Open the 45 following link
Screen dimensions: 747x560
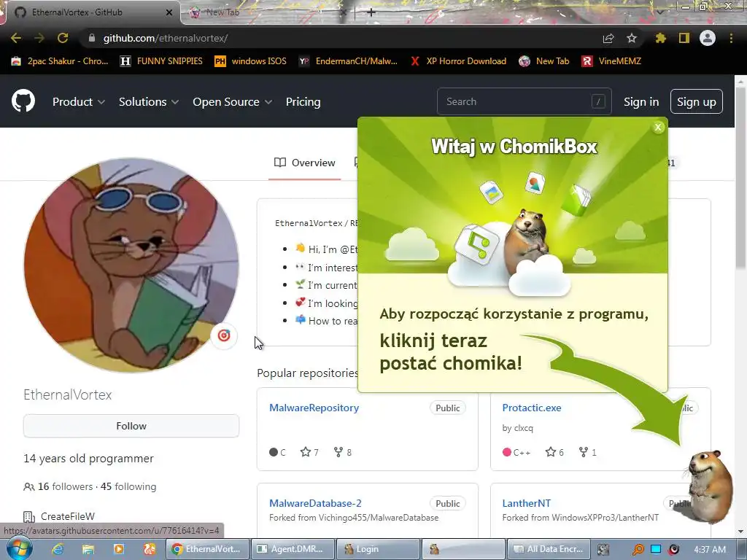(128, 486)
